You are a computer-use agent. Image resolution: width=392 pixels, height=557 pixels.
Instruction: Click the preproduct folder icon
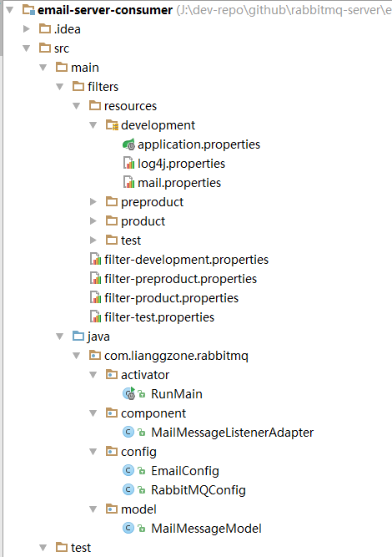(x=112, y=201)
